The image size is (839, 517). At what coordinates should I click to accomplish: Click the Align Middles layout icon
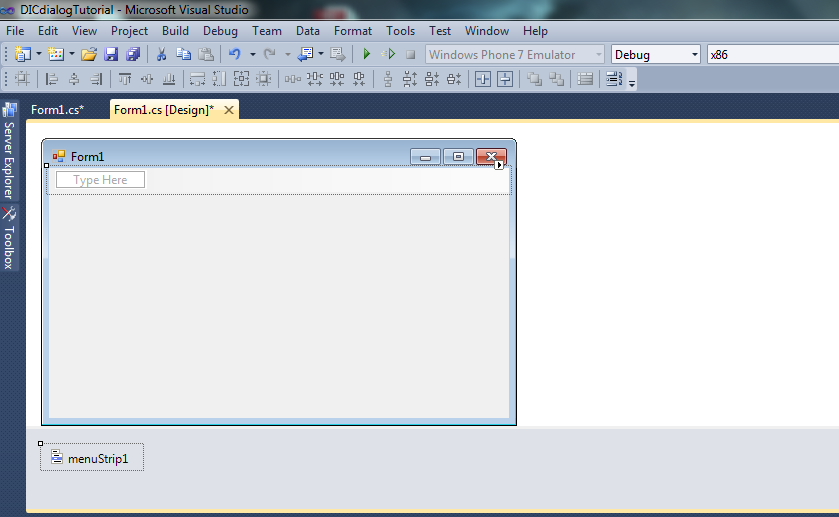tap(147, 79)
